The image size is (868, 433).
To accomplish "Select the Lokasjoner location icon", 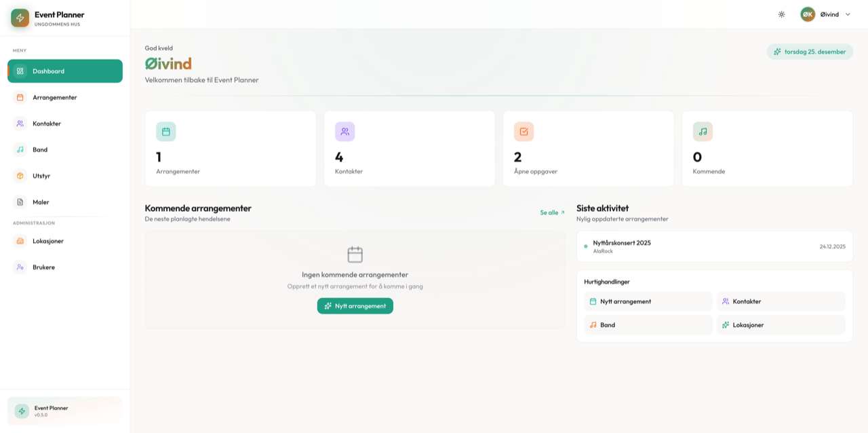I will pyautogui.click(x=19, y=240).
